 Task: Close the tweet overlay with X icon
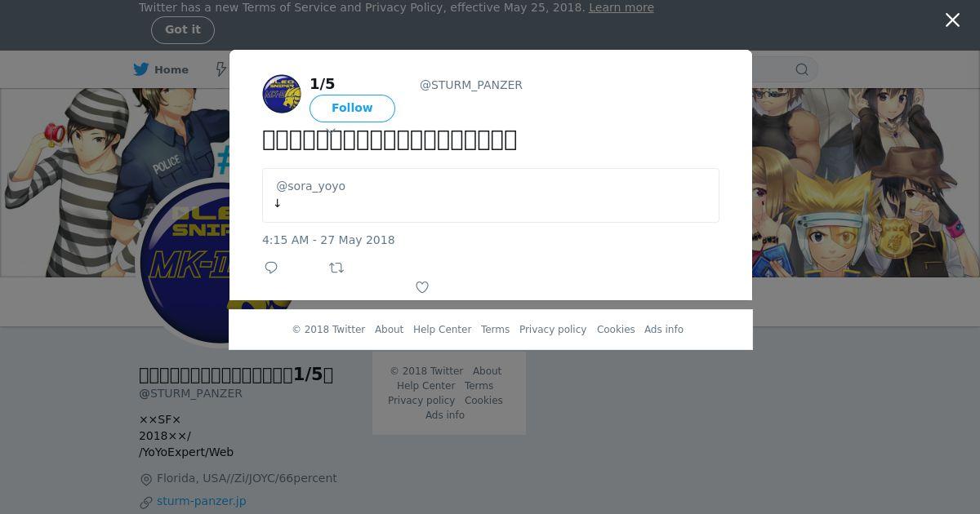pos(952,20)
